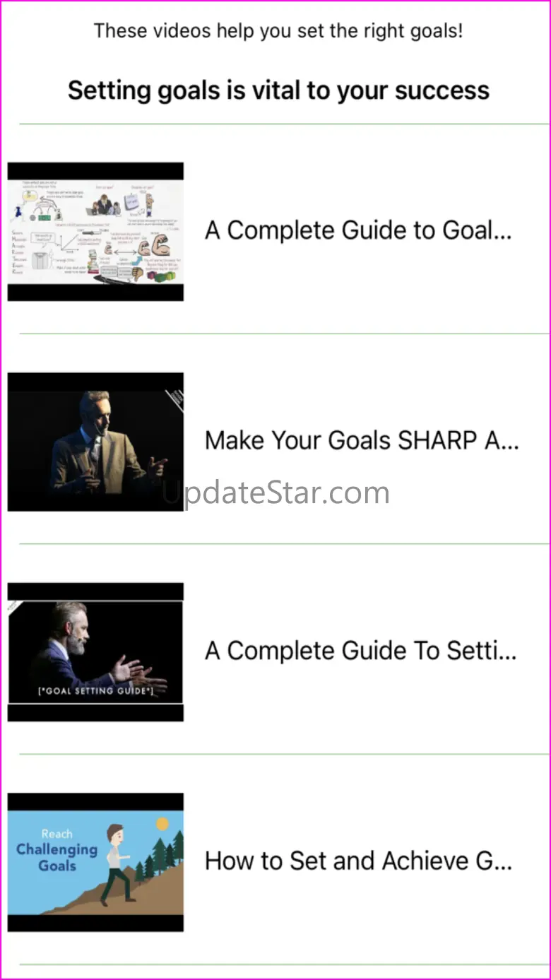The image size is (551, 980).
Task: Select "A Complete Guide to Goal..." title
Action: (358, 230)
